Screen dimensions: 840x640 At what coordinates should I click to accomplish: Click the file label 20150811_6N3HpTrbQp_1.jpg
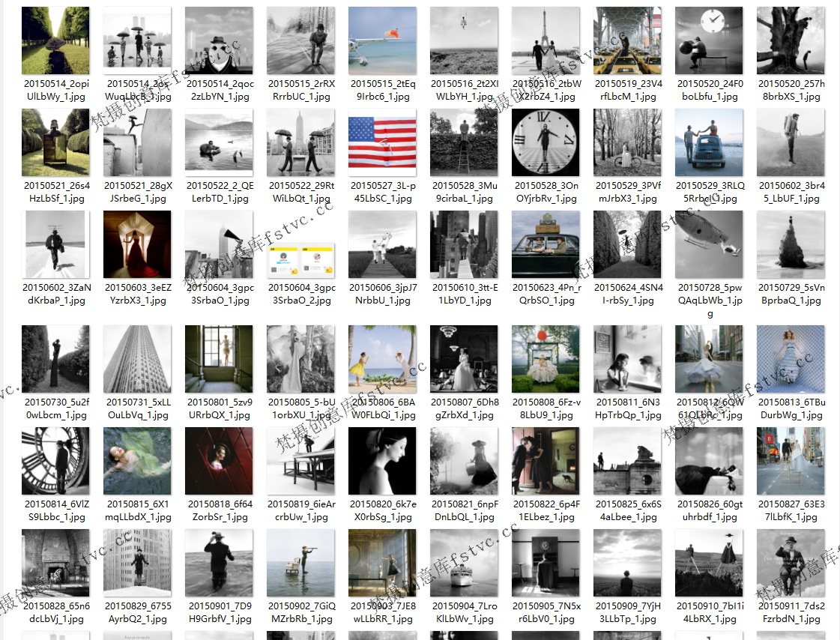click(628, 408)
